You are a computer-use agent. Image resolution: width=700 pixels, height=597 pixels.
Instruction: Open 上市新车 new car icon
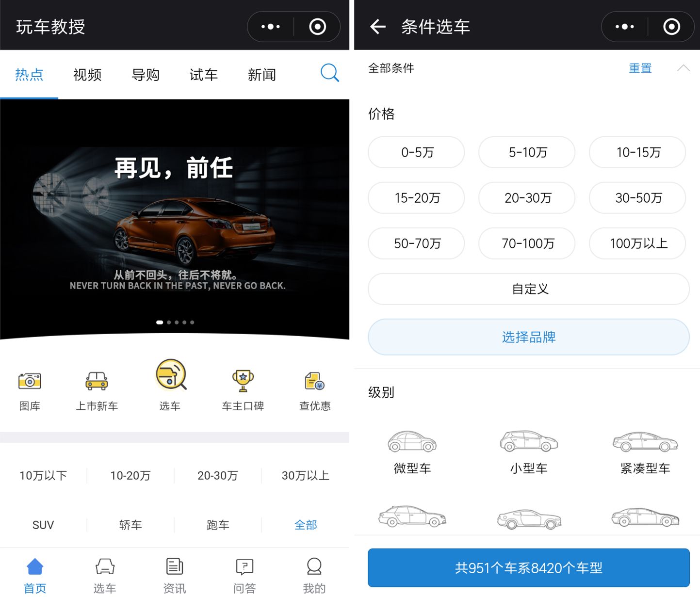(x=97, y=381)
